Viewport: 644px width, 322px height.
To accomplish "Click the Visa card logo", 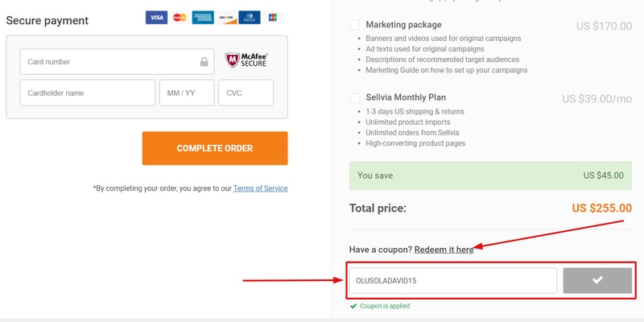I will 156,18.
